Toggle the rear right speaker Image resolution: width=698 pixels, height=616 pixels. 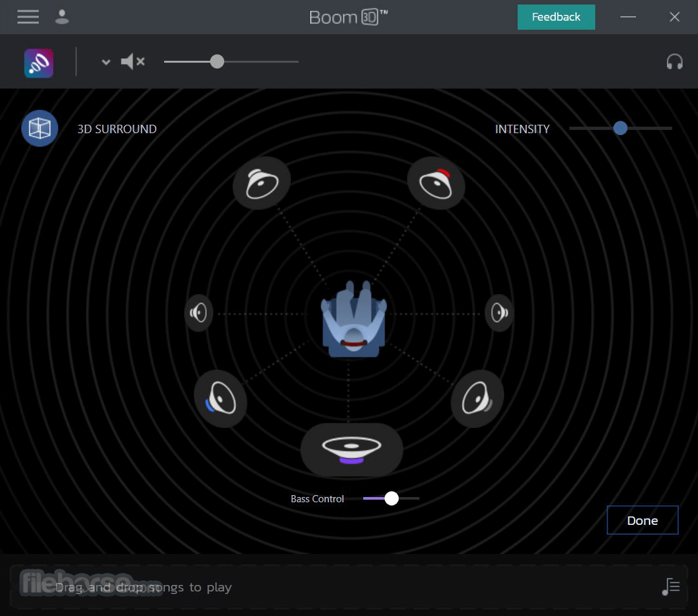coord(477,399)
